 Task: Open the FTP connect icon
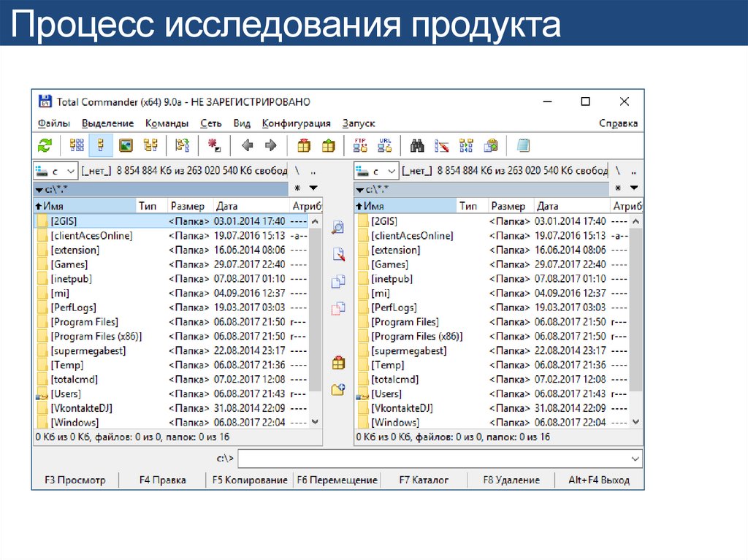pos(360,145)
